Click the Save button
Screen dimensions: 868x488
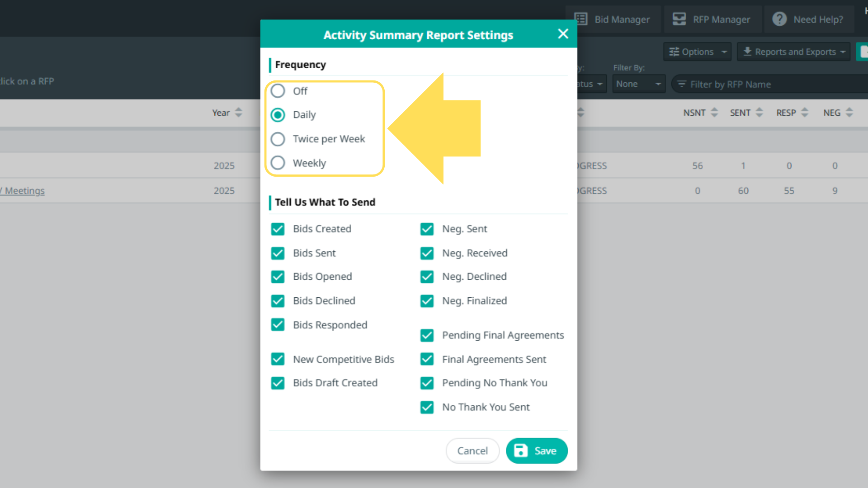[537, 451]
